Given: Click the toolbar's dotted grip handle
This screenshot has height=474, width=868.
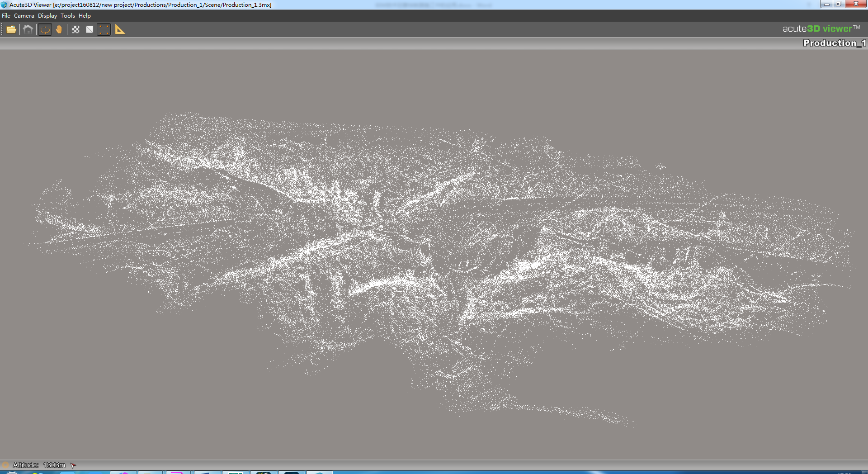Looking at the screenshot, I should click(2, 29).
